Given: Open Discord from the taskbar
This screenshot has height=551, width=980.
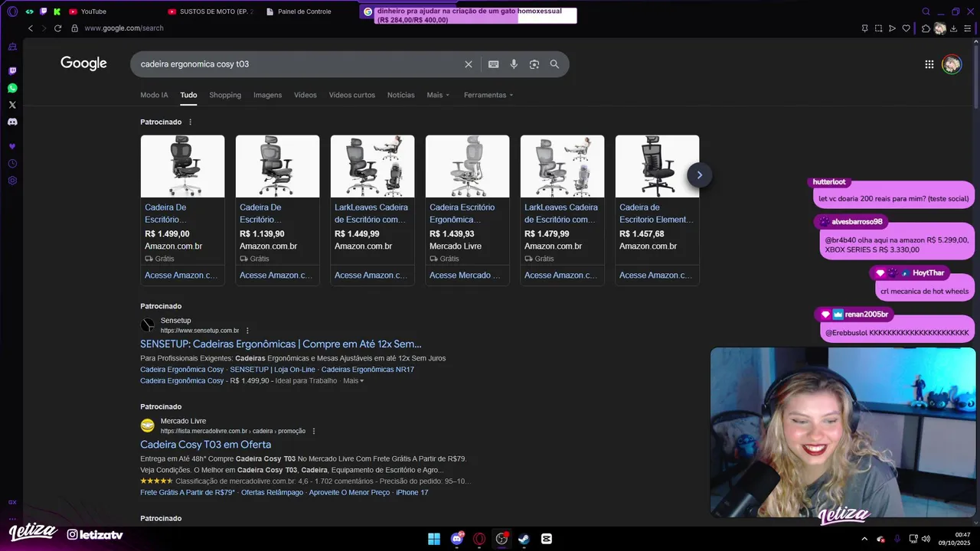Looking at the screenshot, I should click(457, 539).
